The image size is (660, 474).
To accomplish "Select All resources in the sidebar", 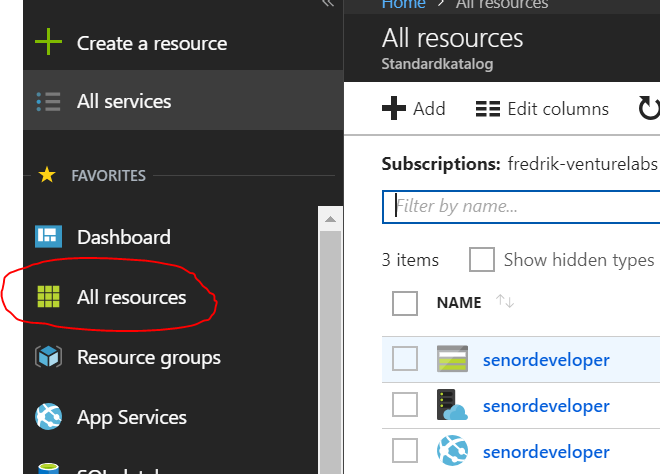I will 170,297.
